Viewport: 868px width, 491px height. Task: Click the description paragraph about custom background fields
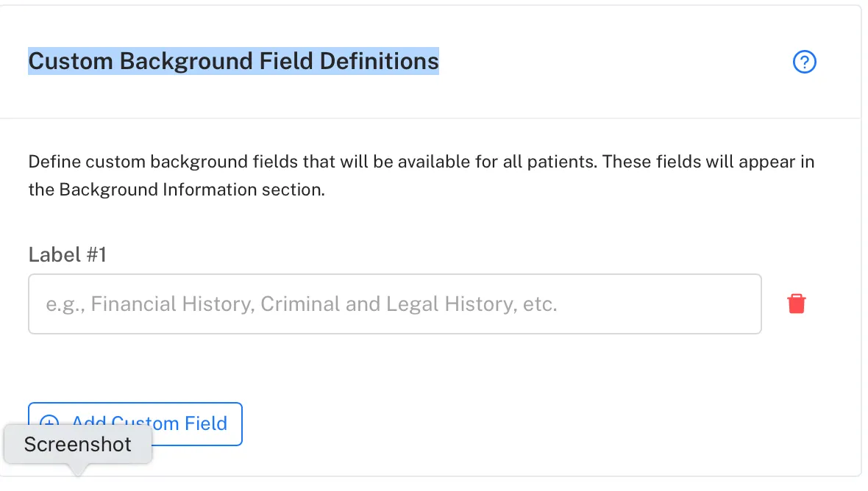(x=421, y=175)
